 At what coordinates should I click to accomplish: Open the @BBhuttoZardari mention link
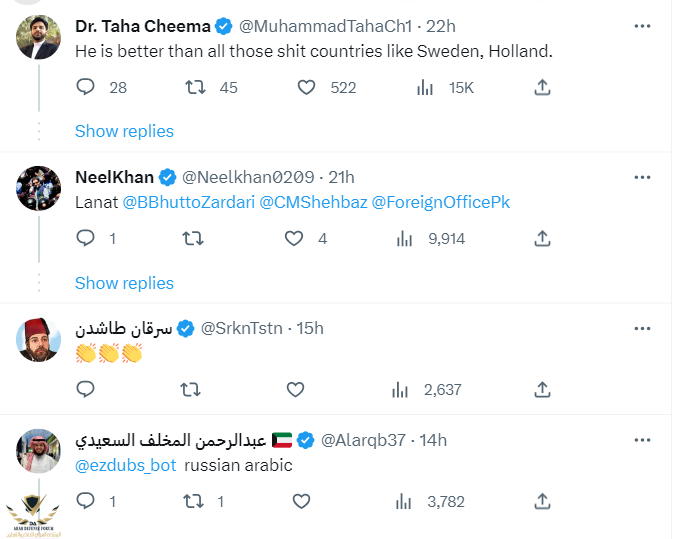pos(188,202)
